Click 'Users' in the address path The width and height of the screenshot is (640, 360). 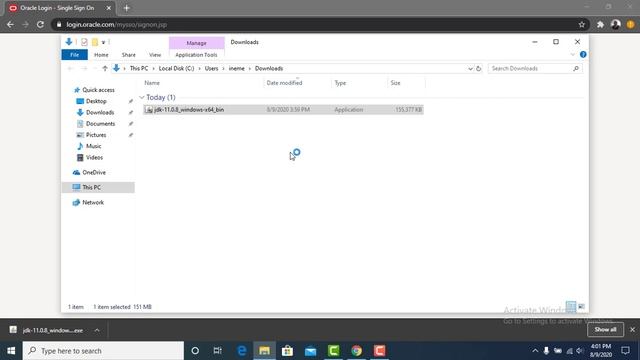pos(211,69)
